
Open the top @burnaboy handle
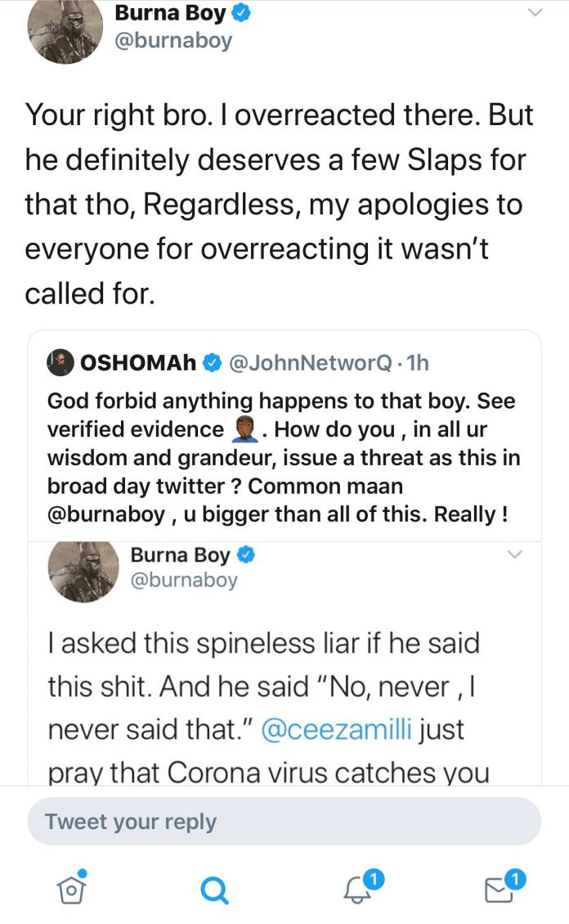click(174, 40)
